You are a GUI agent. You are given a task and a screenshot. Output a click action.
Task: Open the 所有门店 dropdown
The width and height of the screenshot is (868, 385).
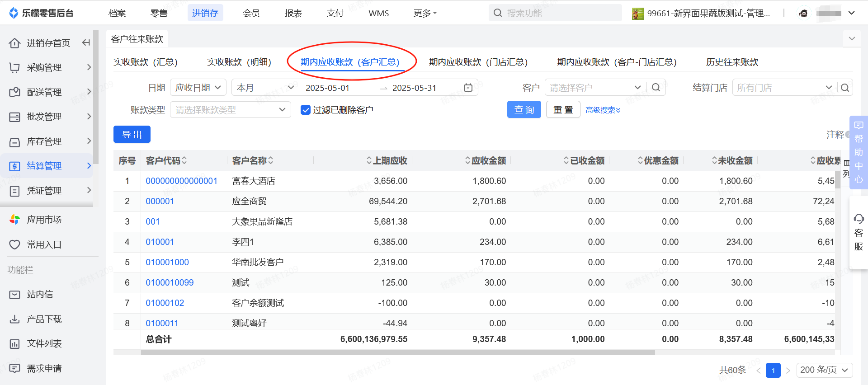(785, 88)
